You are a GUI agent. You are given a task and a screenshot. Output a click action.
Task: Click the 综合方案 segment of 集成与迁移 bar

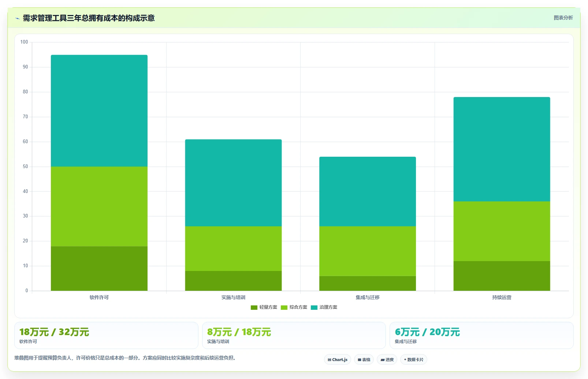point(368,251)
